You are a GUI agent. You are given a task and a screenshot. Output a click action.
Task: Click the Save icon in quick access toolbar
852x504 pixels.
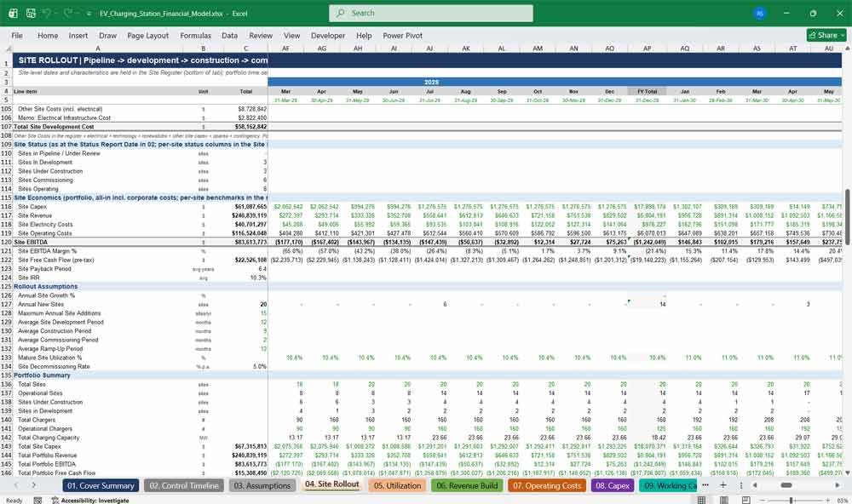coord(31,13)
